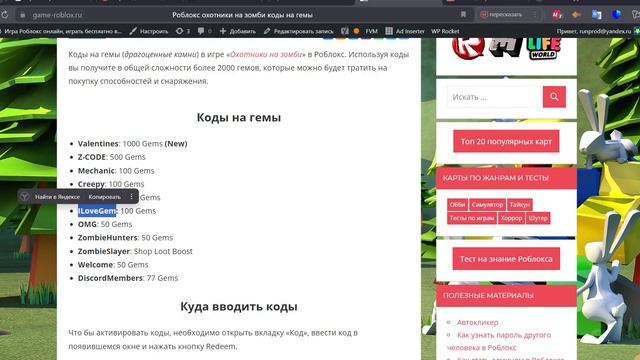Open the 'Охотники на зомби' link
This screenshot has height=360, width=640.
[x=266, y=54]
